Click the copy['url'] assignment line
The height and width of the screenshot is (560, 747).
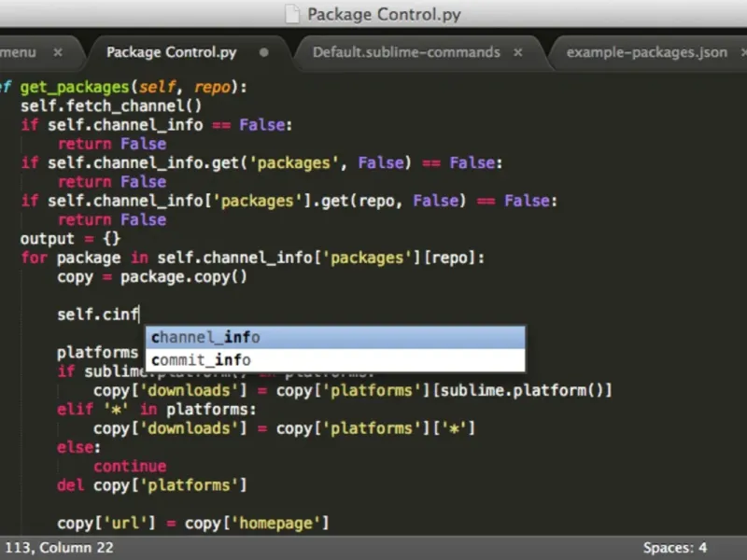pyautogui.click(x=193, y=524)
